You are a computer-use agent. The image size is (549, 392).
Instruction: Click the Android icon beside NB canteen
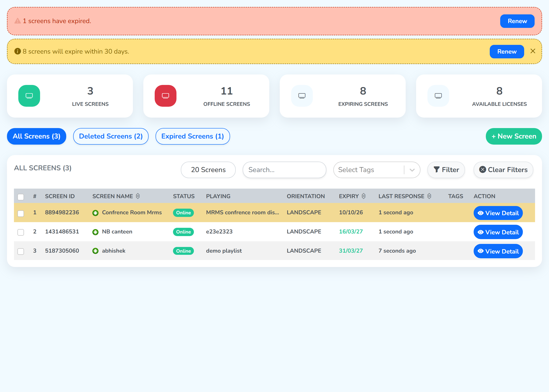pyautogui.click(x=95, y=232)
